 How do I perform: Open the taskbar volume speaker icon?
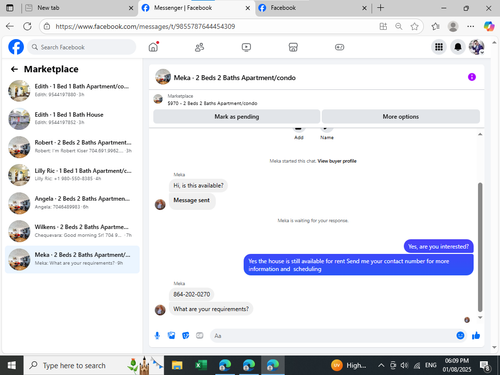(x=404, y=365)
